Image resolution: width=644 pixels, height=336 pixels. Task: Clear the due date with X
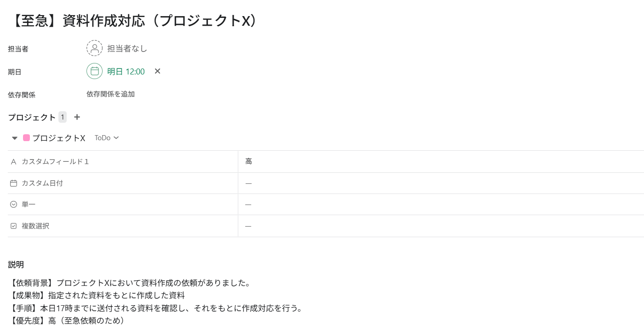[157, 71]
